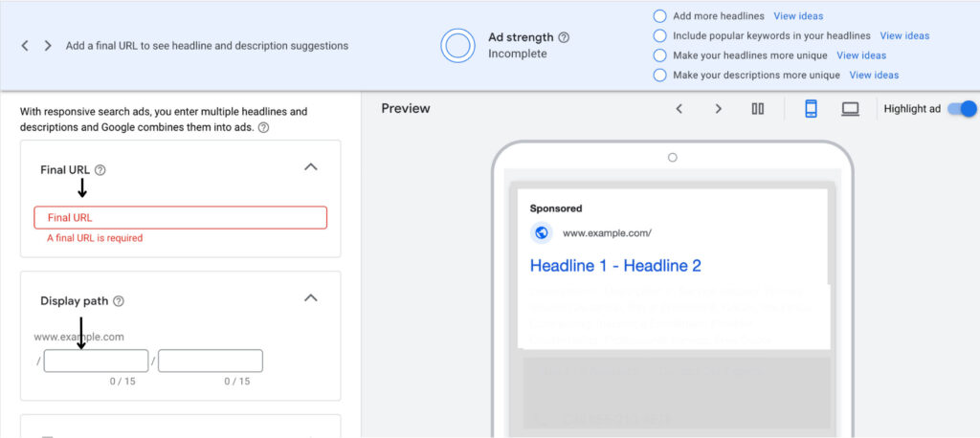Toggle Highlight ad switch
The width and height of the screenshot is (980, 438).
click(962, 109)
